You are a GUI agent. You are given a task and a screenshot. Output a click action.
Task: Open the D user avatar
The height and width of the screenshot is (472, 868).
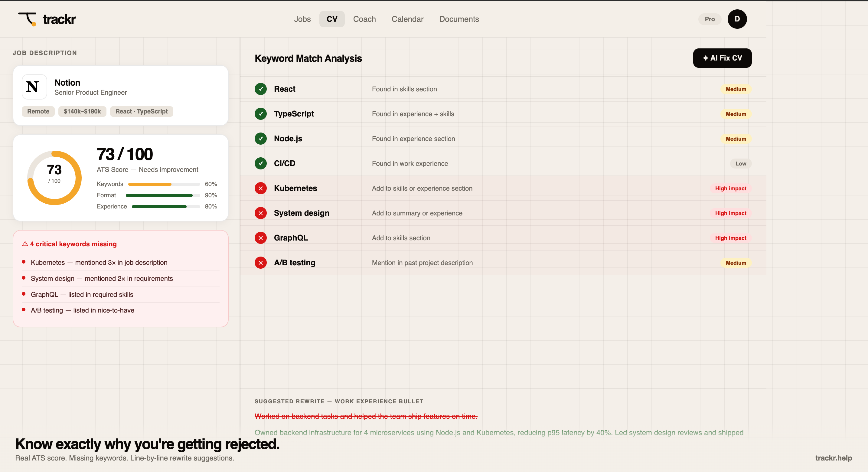pyautogui.click(x=737, y=19)
